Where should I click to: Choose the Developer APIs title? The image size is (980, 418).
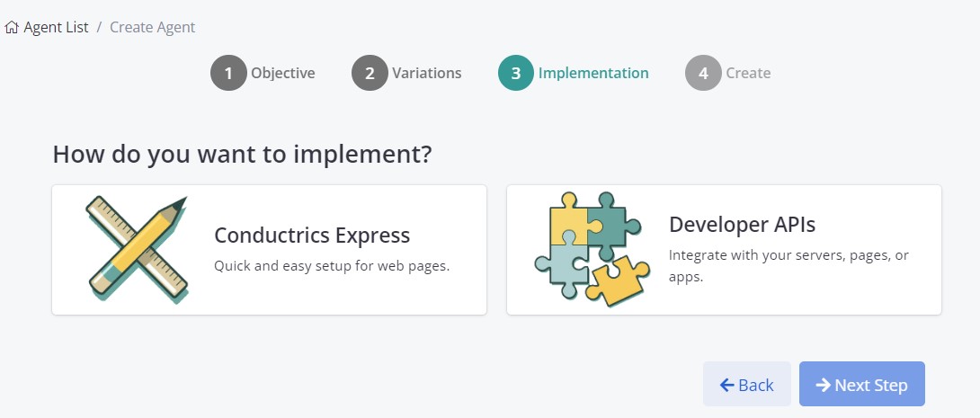coord(743,225)
